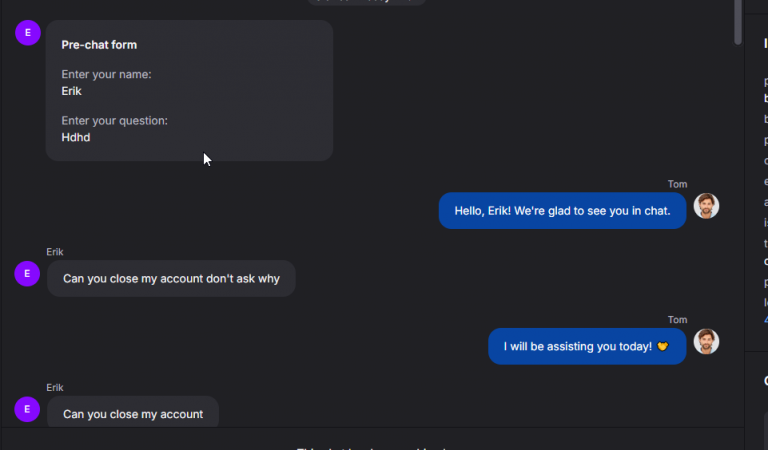Click the "Tom" label above the assisting message
Image resolution: width=768 pixels, height=450 pixels.
tap(677, 320)
